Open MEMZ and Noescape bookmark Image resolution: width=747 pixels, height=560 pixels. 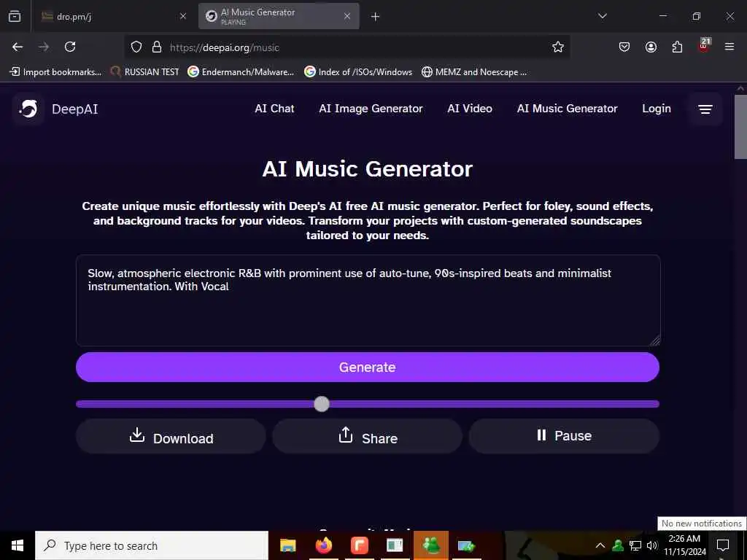(474, 72)
